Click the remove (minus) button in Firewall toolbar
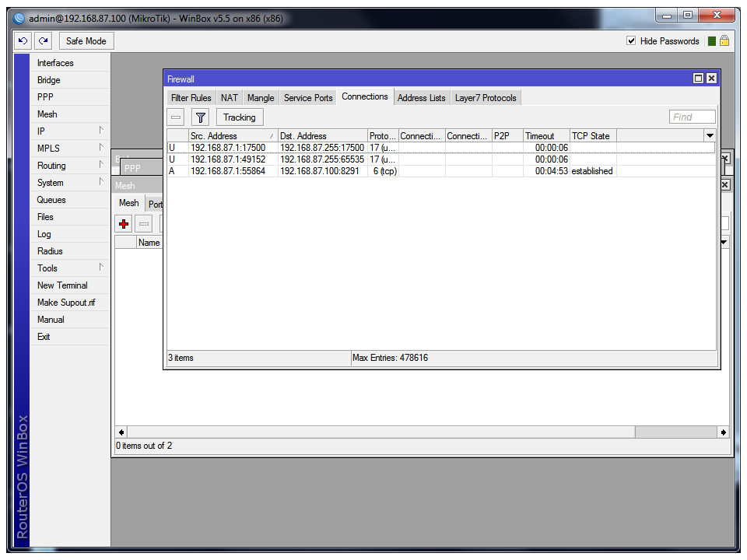This screenshot has width=747, height=560. (177, 117)
